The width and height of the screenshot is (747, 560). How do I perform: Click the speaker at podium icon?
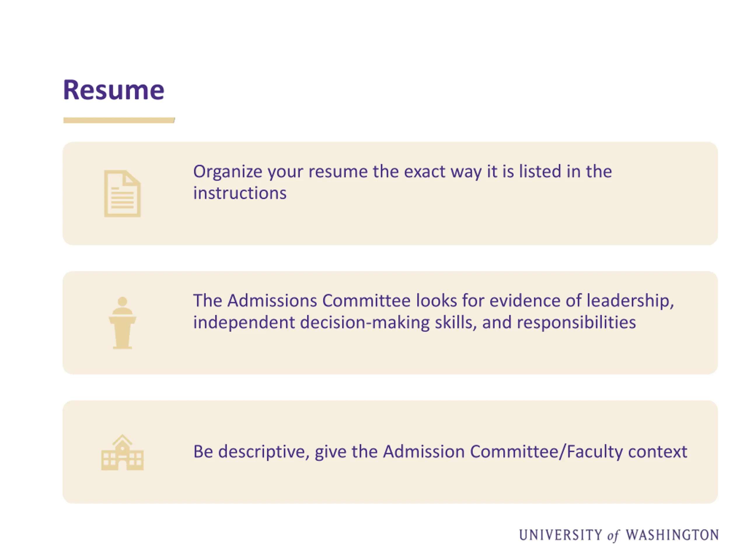click(x=122, y=323)
